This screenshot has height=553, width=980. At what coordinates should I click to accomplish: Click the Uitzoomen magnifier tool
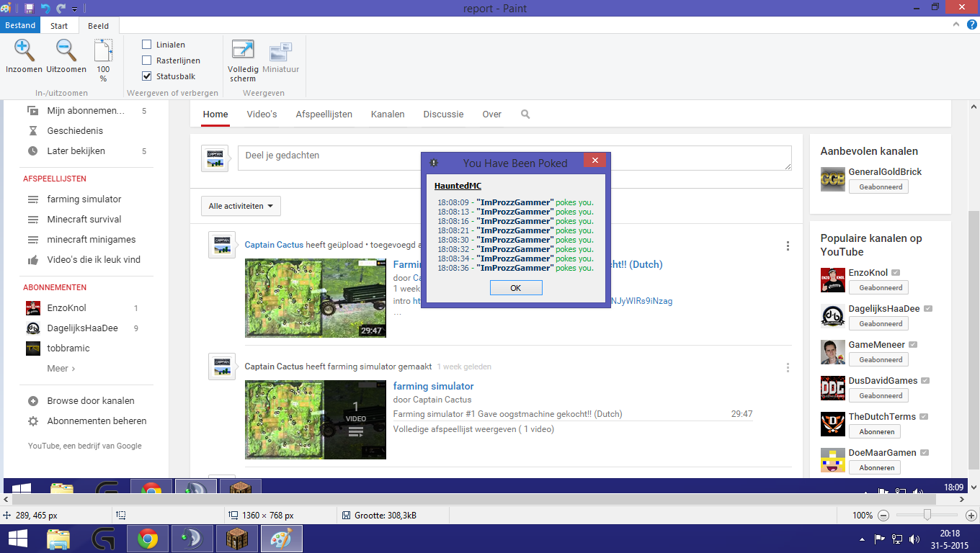[x=66, y=56]
